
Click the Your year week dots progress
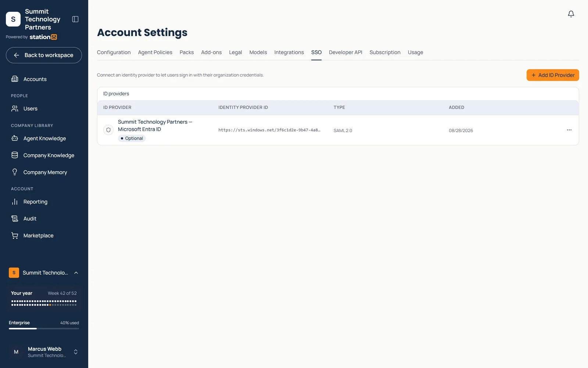coord(44,303)
